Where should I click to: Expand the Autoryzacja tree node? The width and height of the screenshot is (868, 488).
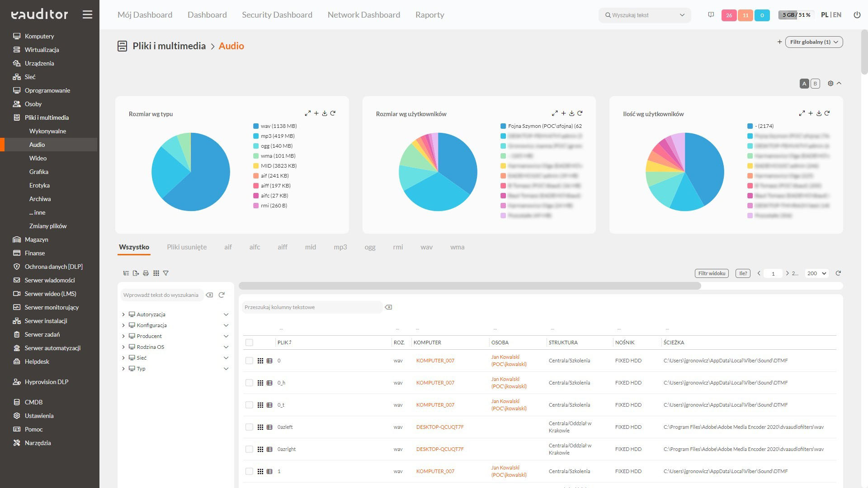pos(123,314)
